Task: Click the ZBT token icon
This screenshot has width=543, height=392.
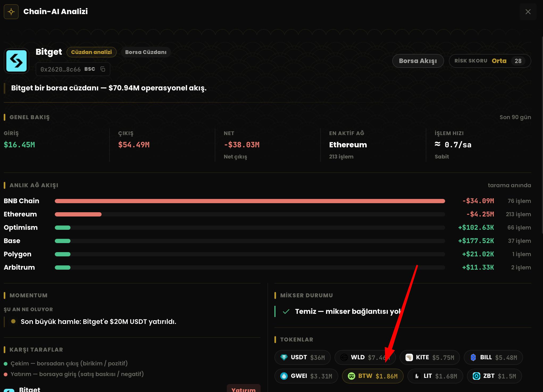Action: [477, 376]
